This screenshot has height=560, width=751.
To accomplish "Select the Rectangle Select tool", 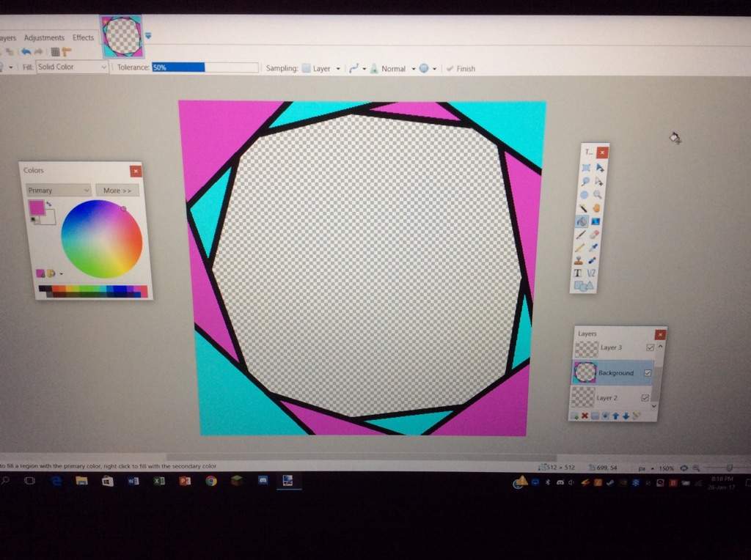I will (586, 168).
